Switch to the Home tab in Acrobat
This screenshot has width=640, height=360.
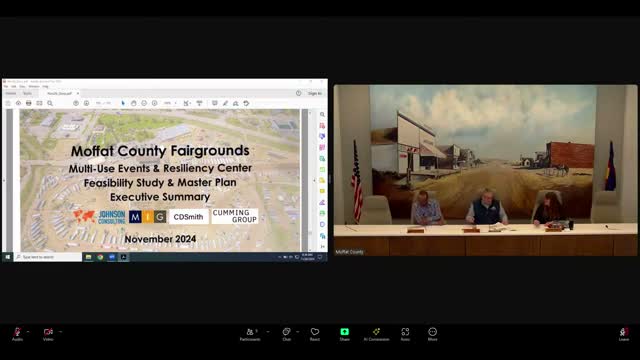[11, 93]
